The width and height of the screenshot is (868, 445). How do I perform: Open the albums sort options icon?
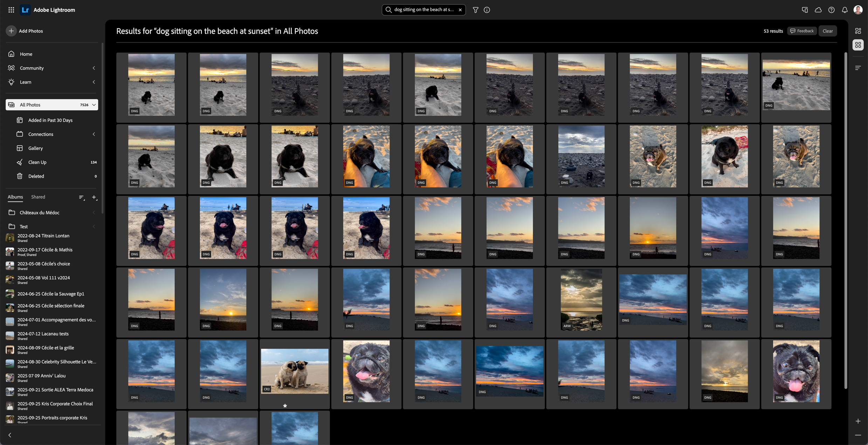pos(82,197)
